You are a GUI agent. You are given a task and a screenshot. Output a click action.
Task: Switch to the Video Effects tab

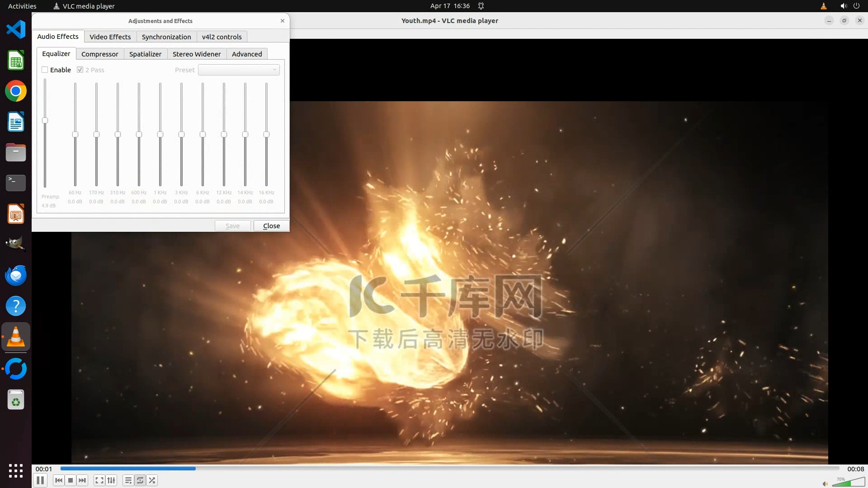(x=110, y=37)
